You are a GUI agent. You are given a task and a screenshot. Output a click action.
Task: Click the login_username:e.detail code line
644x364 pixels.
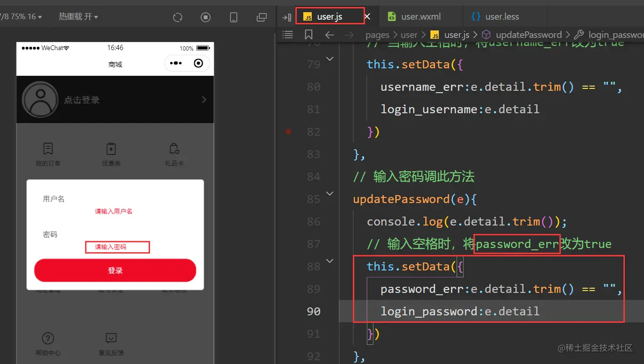pyautogui.click(x=460, y=109)
